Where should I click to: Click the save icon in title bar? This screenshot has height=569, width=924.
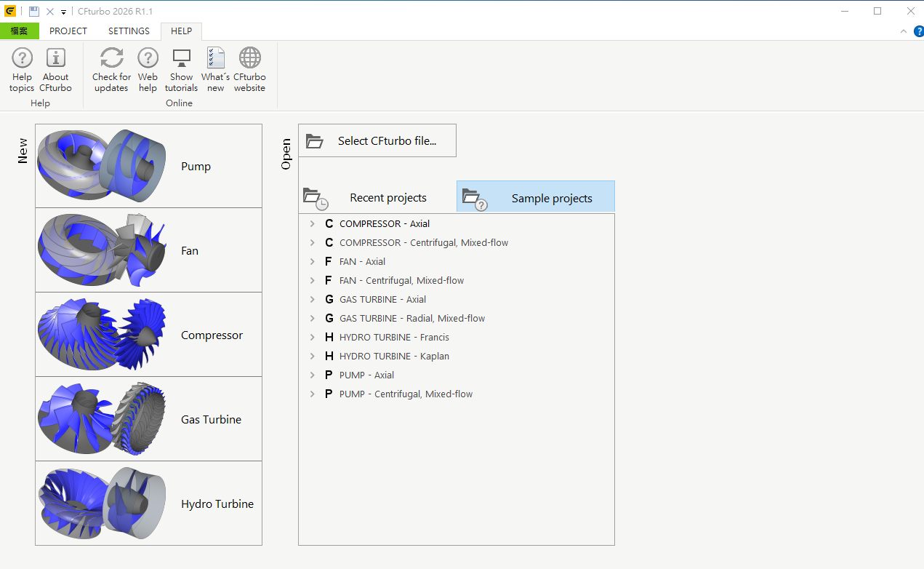point(34,12)
